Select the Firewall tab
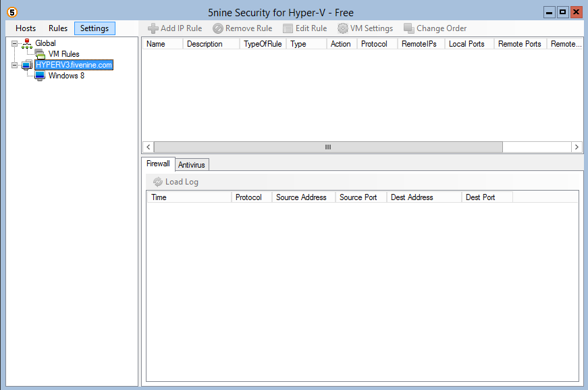This screenshot has width=588, height=390. (158, 164)
